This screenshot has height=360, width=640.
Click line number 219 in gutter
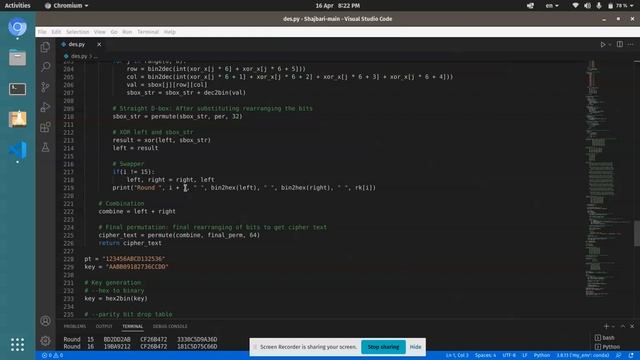[x=69, y=188]
